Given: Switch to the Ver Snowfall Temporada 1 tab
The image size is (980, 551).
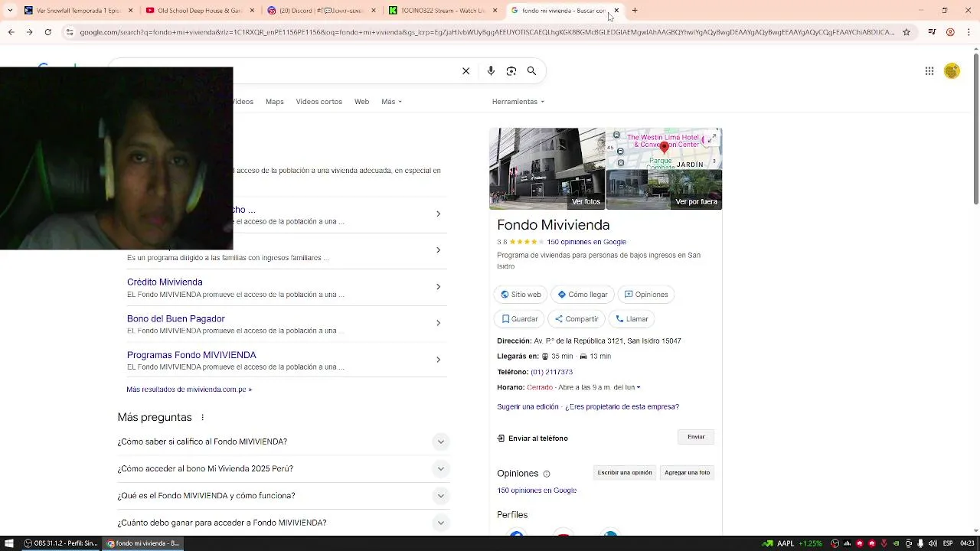Looking at the screenshot, I should [78, 11].
